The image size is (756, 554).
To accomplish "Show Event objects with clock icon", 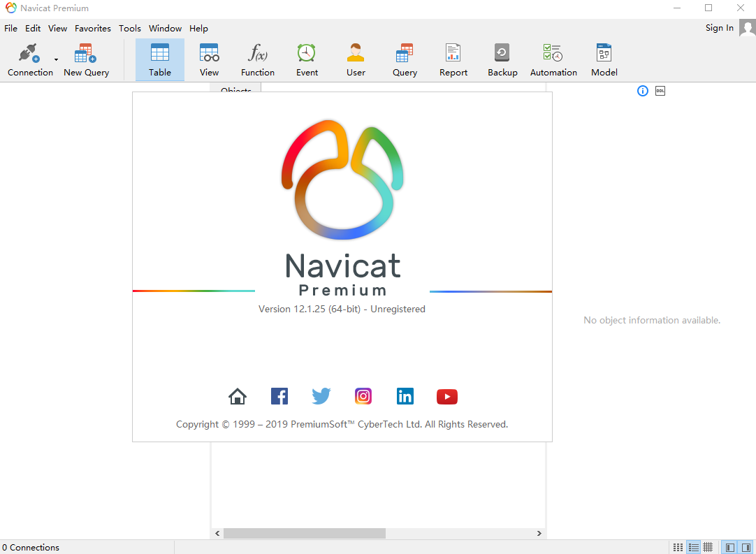I will [307, 60].
